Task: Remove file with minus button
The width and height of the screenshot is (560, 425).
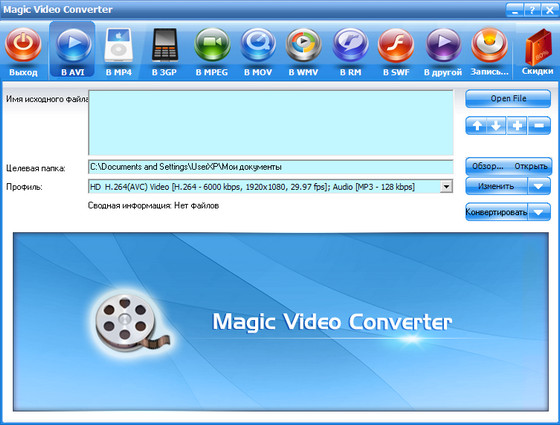Action: [539, 126]
